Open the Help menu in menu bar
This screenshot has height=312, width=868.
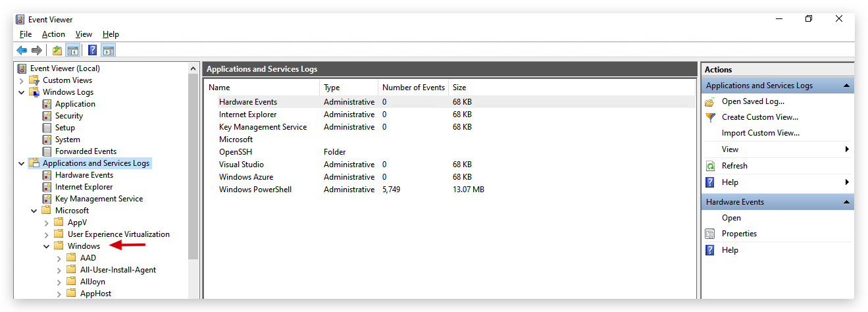point(111,34)
